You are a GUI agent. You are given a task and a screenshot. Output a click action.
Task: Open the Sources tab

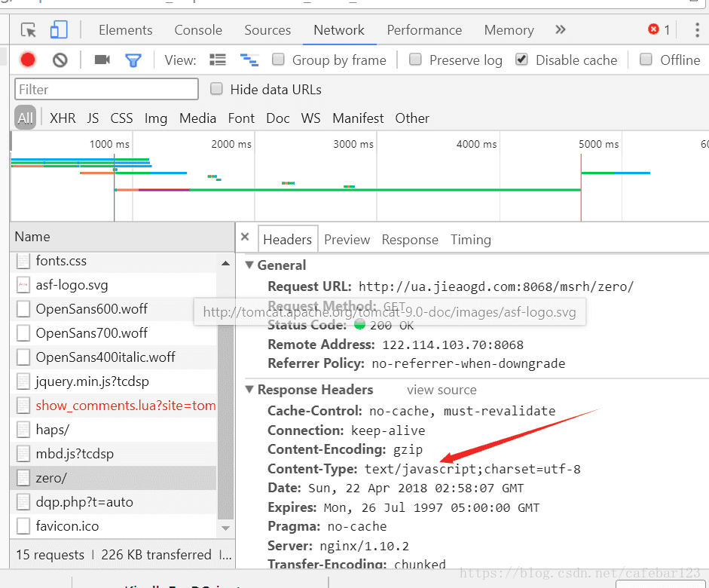[x=267, y=30]
